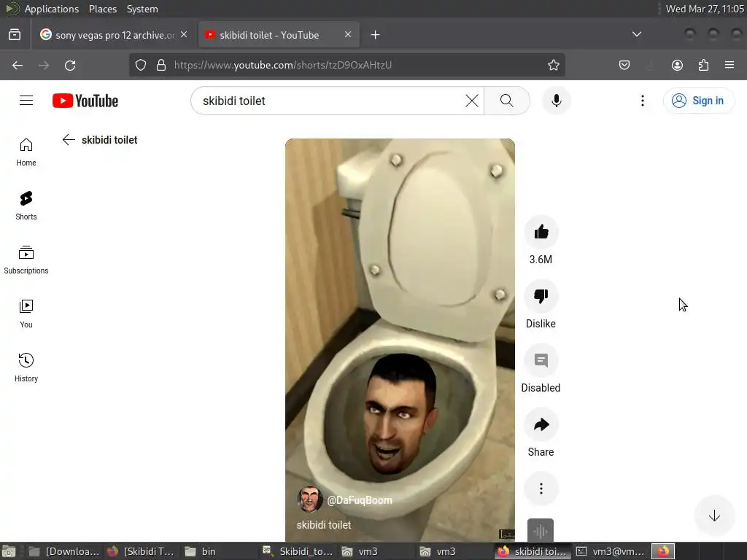The width and height of the screenshot is (747, 560).
Task: Open the vm3@vm... terminal taskbar window
Action: click(x=611, y=551)
